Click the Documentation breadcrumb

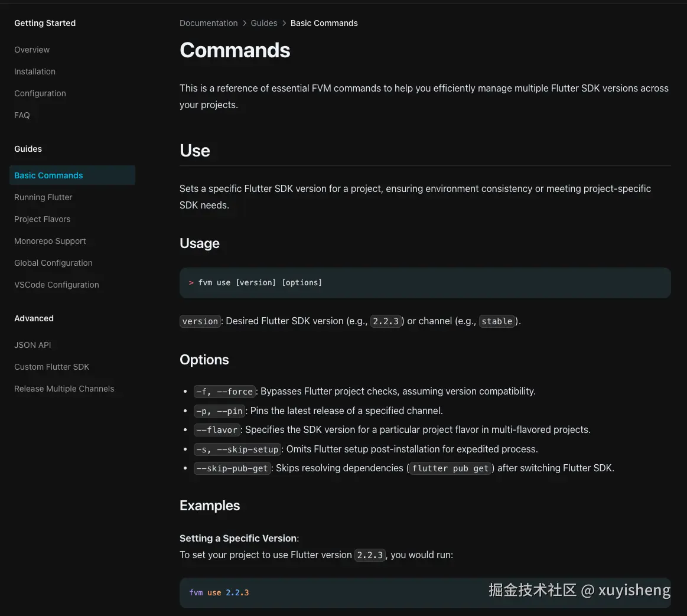[209, 23]
